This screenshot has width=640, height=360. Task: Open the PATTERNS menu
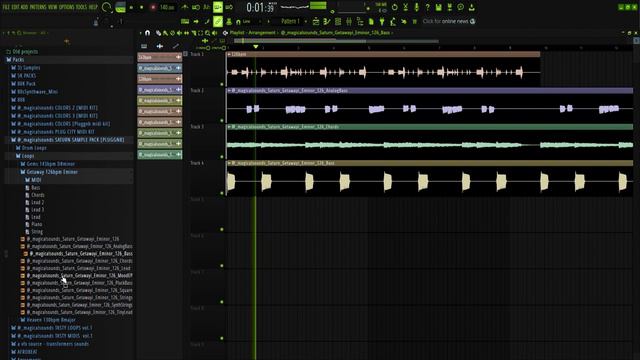[38, 7]
